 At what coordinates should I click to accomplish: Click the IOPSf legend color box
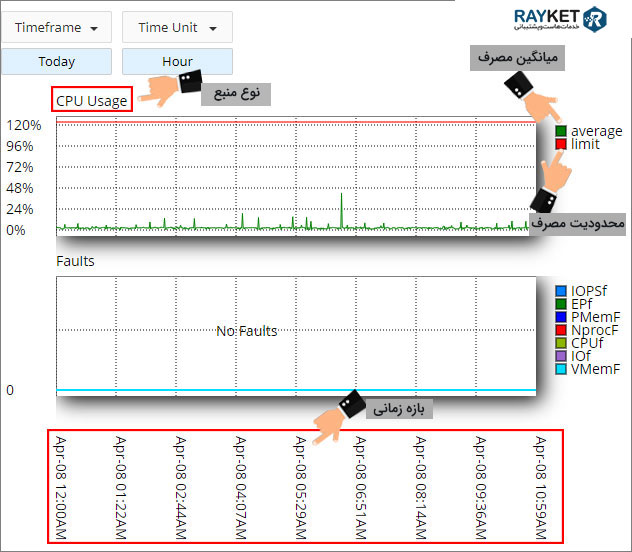[561, 291]
